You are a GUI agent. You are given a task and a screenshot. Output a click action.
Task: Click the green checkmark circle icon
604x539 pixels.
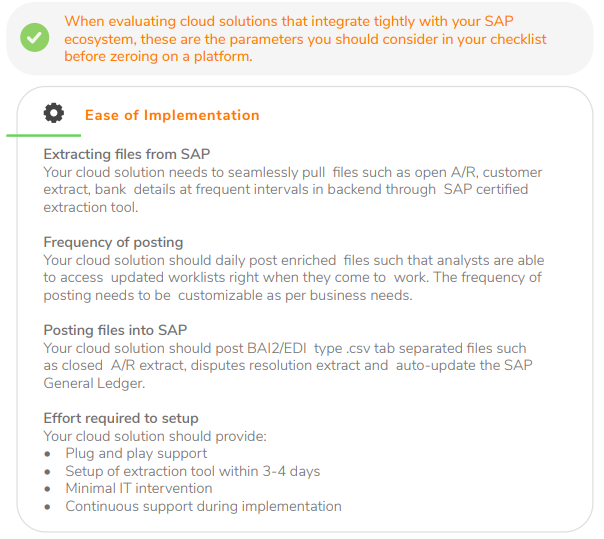coord(35,38)
